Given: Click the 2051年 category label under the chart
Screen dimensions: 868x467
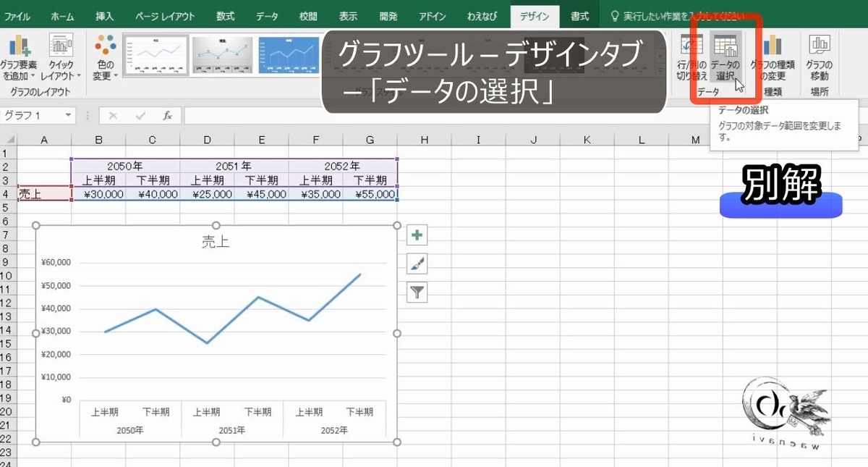Looking at the screenshot, I should (232, 430).
